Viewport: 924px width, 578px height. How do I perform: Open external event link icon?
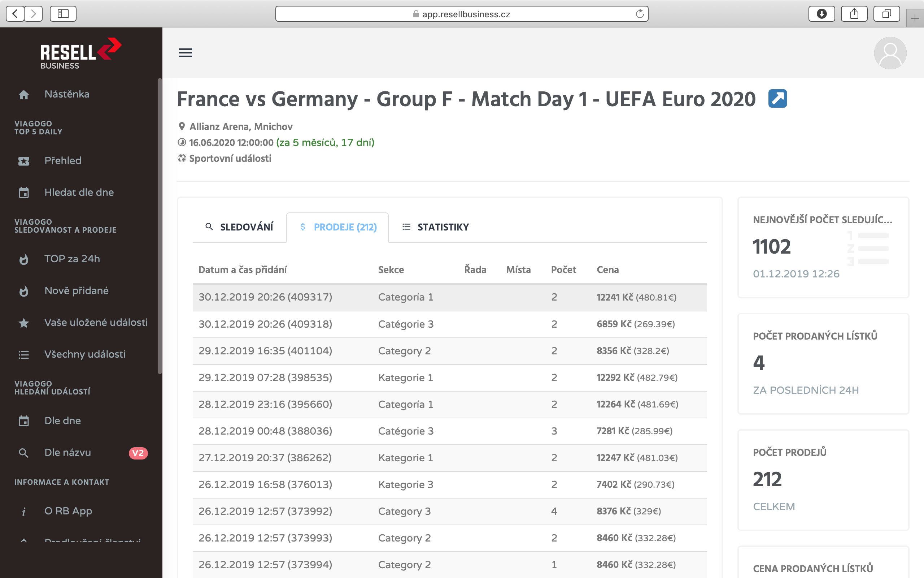[x=777, y=99]
